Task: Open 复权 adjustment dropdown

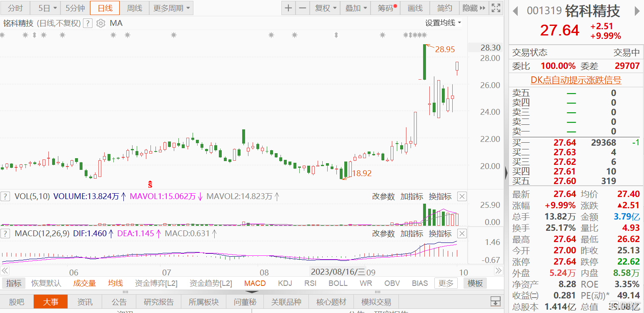Action: pos(326,8)
